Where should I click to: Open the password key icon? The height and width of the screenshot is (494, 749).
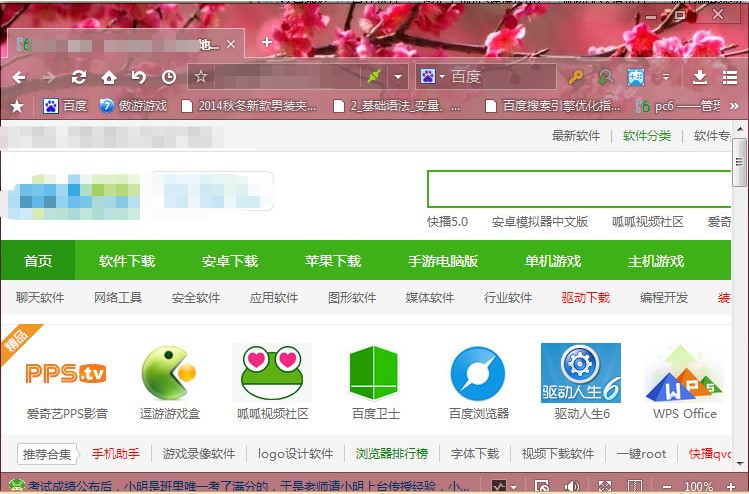(x=576, y=77)
